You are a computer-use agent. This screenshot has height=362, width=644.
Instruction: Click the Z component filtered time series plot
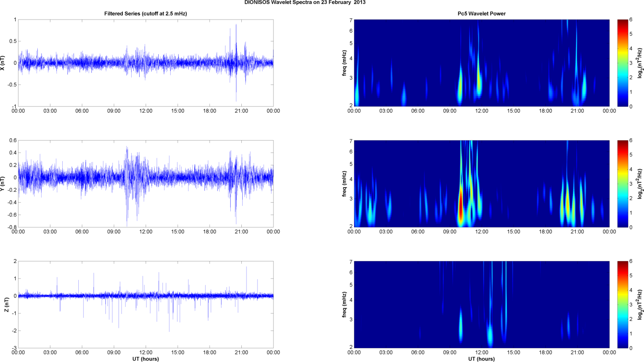[146, 304]
